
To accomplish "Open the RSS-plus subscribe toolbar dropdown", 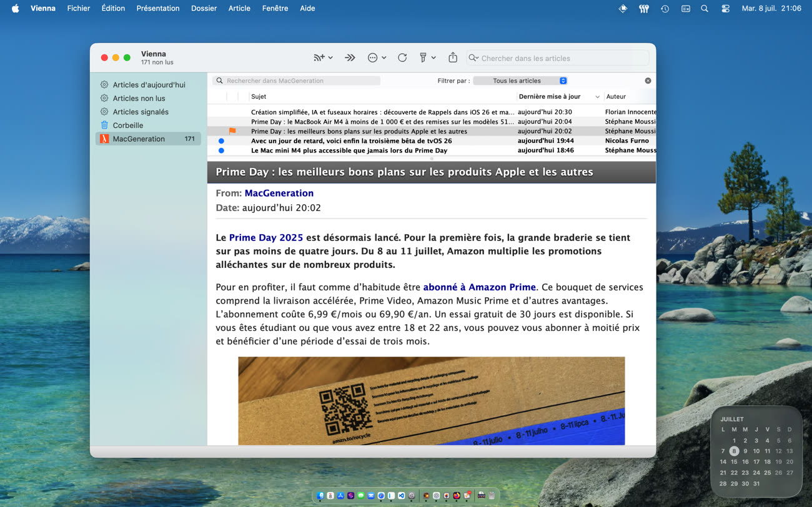I will point(323,57).
